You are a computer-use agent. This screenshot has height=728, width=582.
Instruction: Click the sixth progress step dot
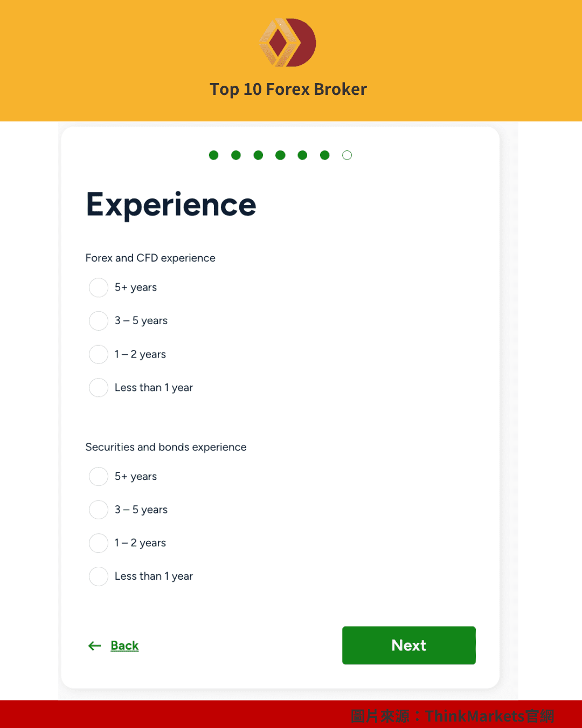coord(324,155)
